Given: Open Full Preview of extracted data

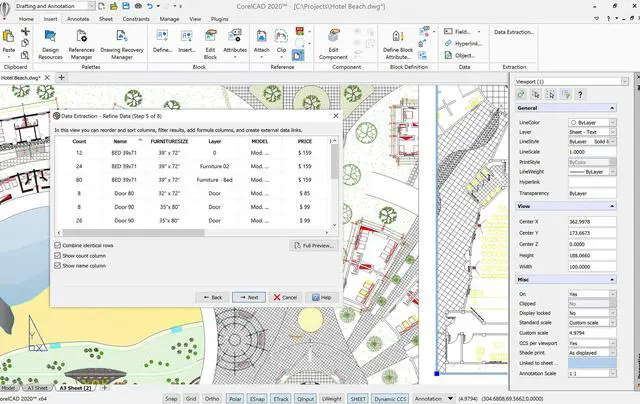Looking at the screenshot, I should 314,245.
